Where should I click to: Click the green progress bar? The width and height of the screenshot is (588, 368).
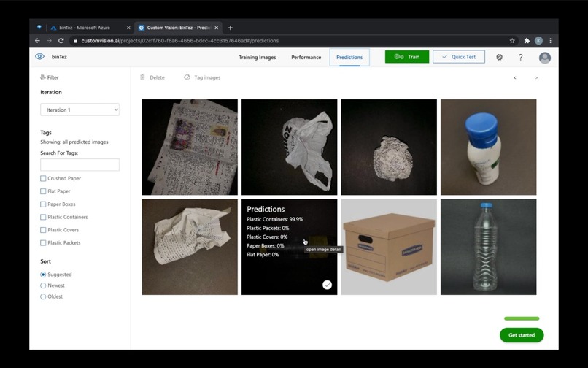[522, 318]
